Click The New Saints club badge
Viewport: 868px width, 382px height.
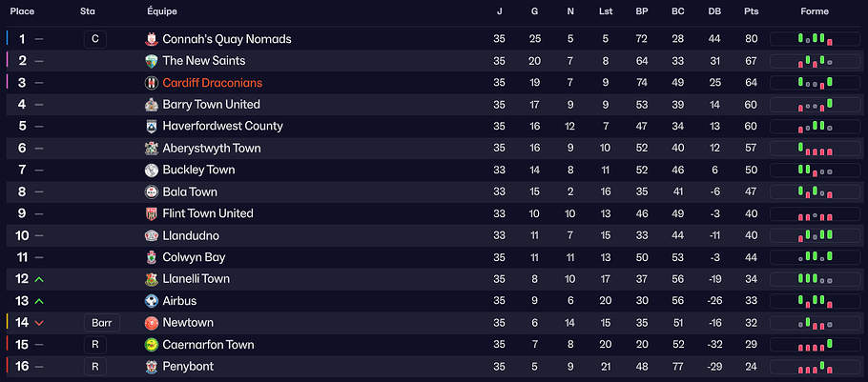[151, 61]
